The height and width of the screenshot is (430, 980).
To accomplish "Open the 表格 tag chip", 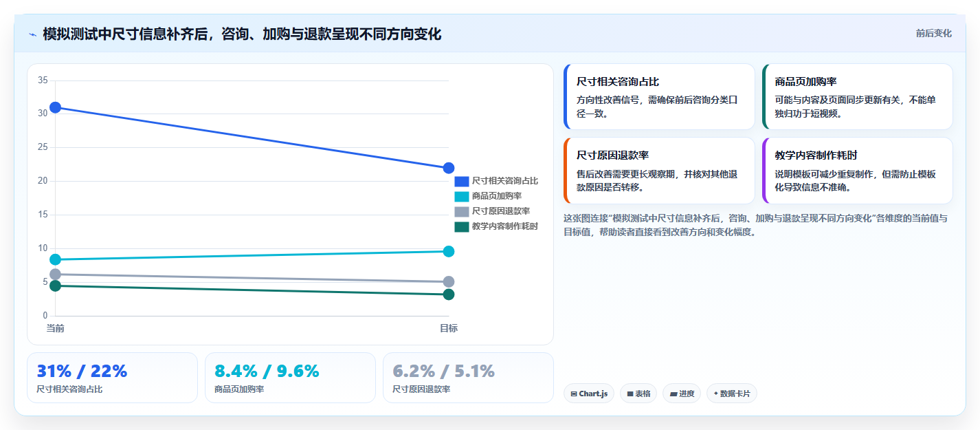I will click(638, 394).
